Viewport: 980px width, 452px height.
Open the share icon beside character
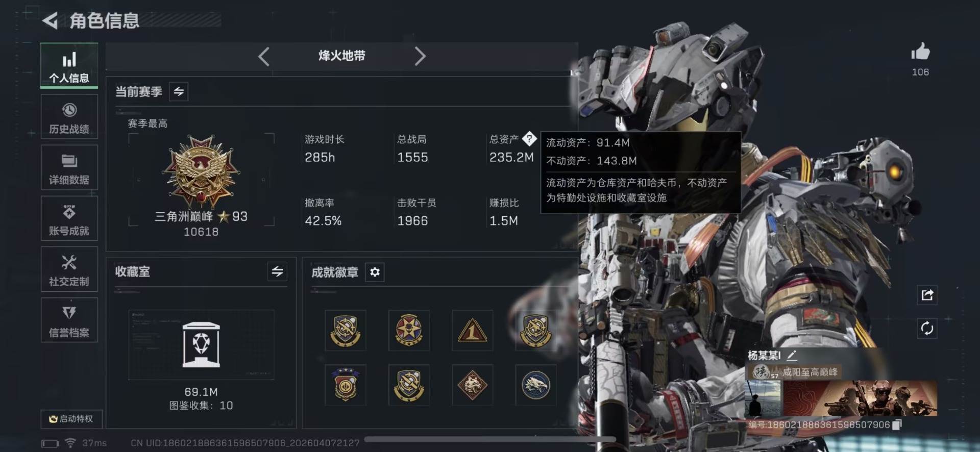[x=927, y=295]
